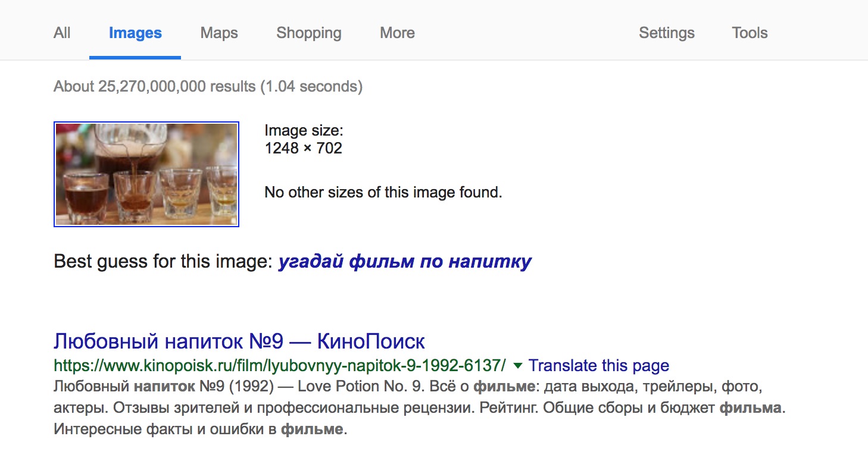Click the 'Translate this page' link
Viewport: 868px width, 458px height.
coord(599,365)
